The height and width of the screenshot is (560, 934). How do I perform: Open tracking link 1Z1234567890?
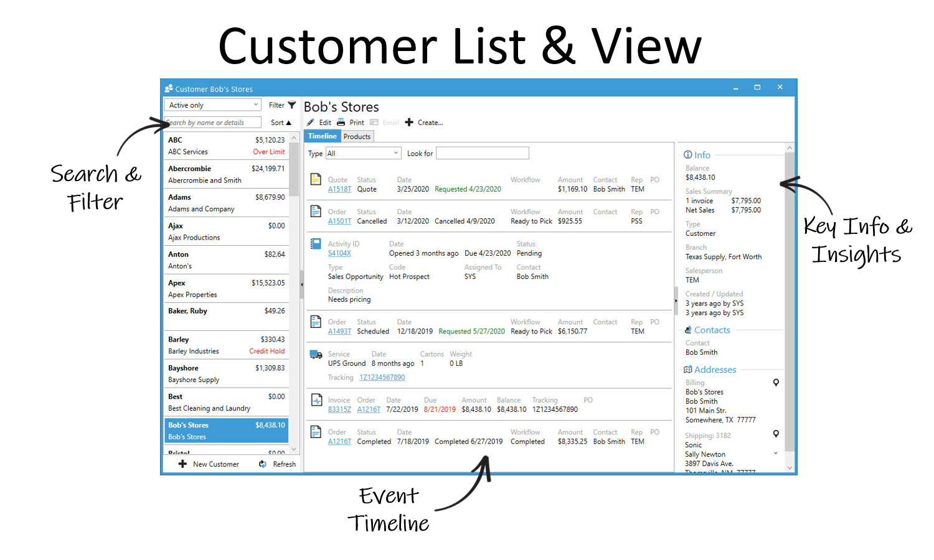pos(382,378)
